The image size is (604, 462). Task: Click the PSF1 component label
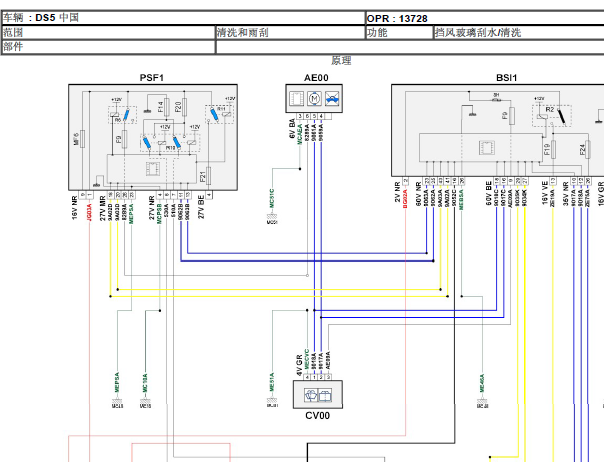tap(152, 77)
